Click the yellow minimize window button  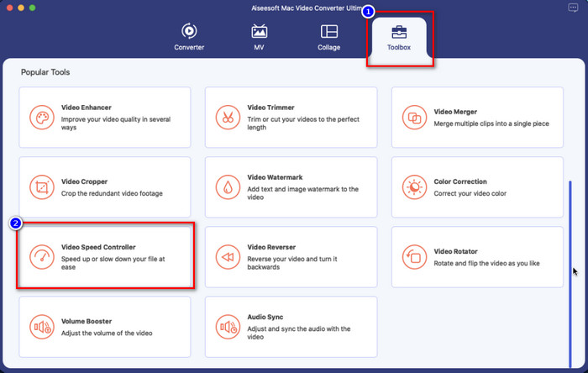click(x=21, y=8)
